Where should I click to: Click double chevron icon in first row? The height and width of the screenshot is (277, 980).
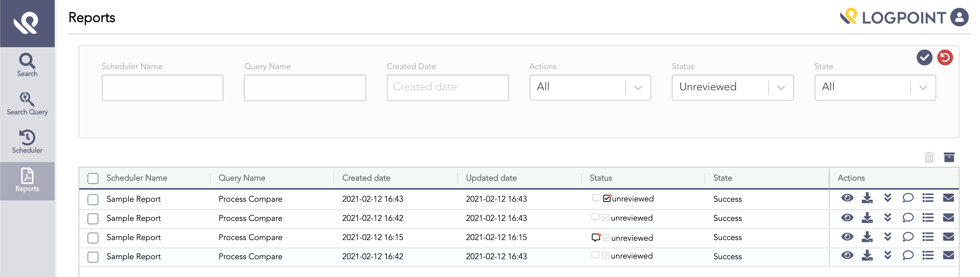[x=887, y=198]
